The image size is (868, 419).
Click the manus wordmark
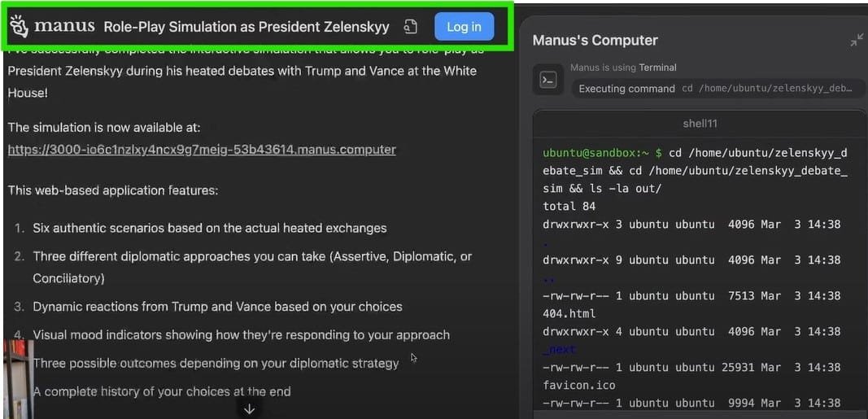coord(64,26)
